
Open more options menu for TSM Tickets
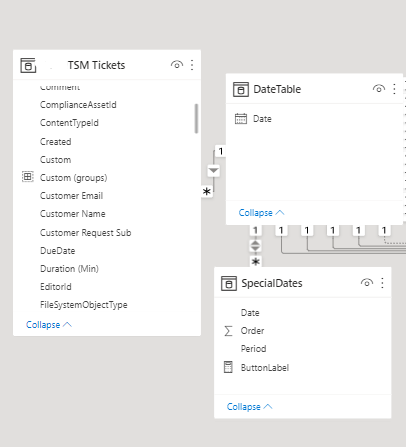(192, 65)
